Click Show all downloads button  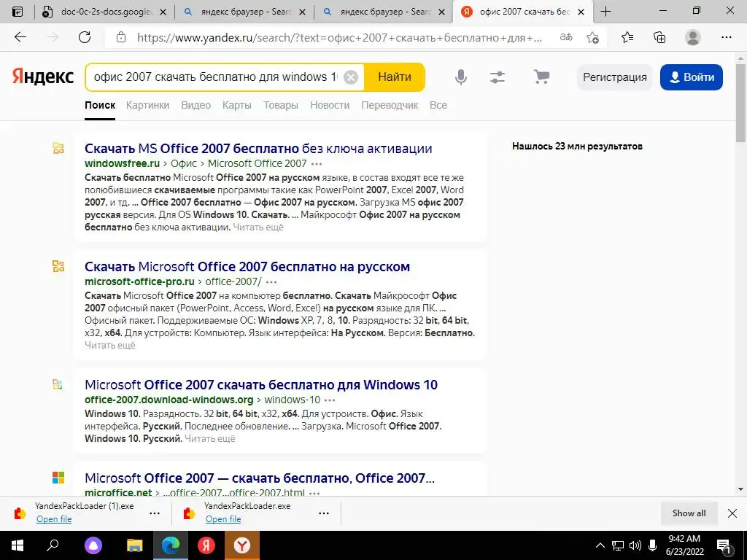click(689, 513)
